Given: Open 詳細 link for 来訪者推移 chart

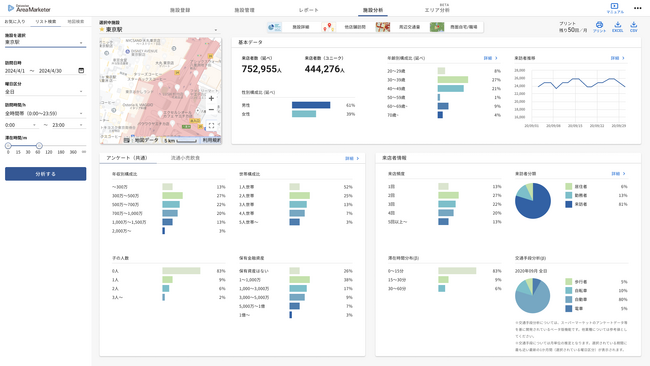Looking at the screenshot, I should pos(618,58).
